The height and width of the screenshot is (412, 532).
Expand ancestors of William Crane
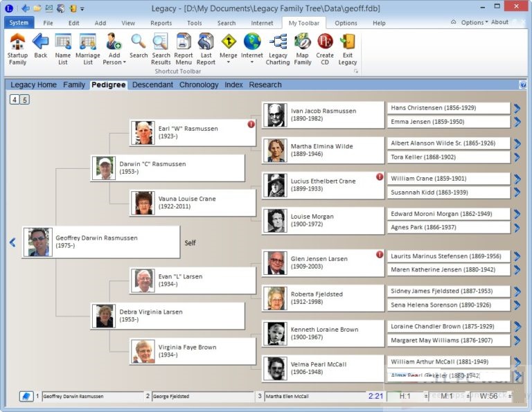(517, 179)
